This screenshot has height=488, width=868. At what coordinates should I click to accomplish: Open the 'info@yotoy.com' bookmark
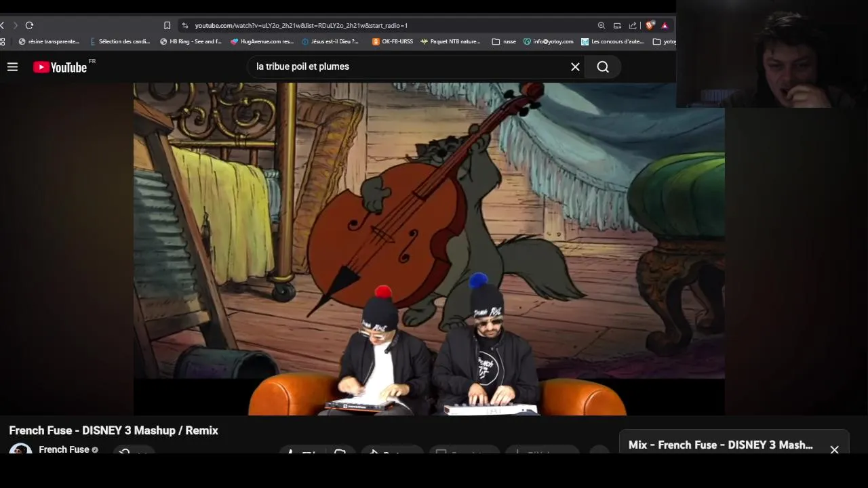point(549,41)
